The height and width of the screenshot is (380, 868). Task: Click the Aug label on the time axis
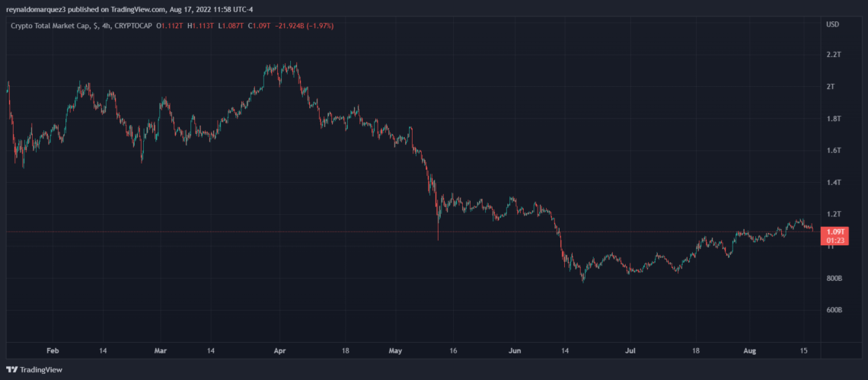tap(749, 350)
